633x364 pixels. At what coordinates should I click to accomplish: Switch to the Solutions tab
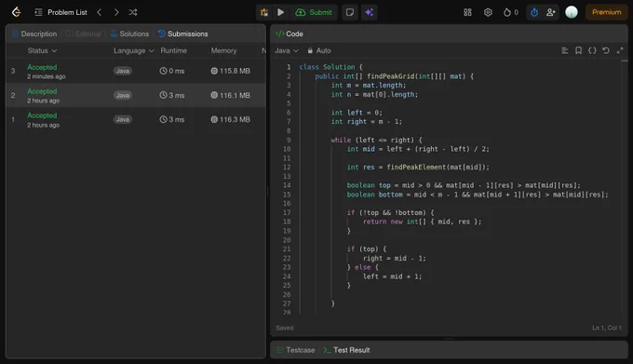[129, 34]
